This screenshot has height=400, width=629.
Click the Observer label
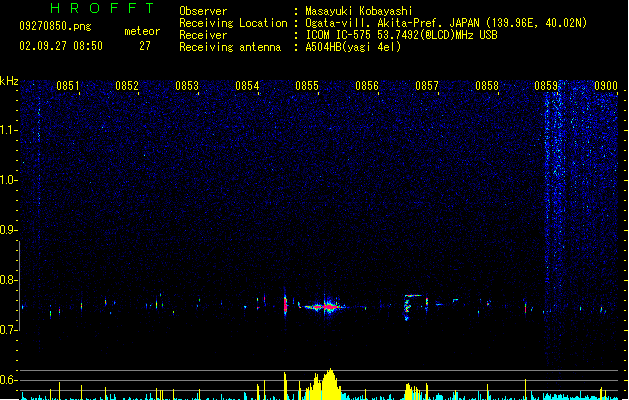203,11
